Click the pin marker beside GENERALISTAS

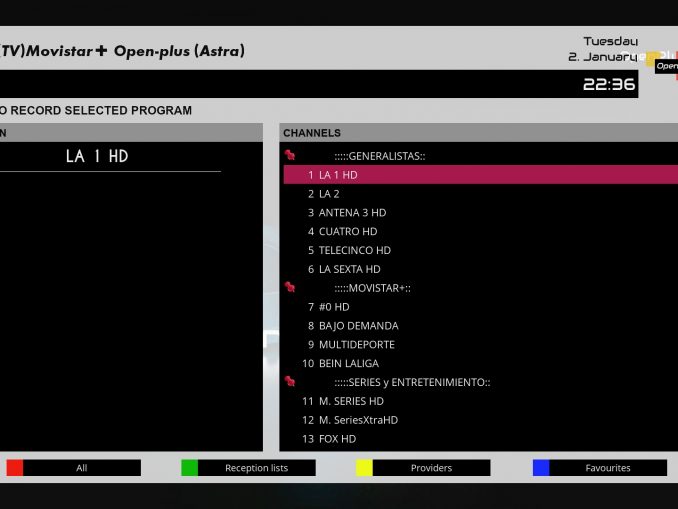290,155
